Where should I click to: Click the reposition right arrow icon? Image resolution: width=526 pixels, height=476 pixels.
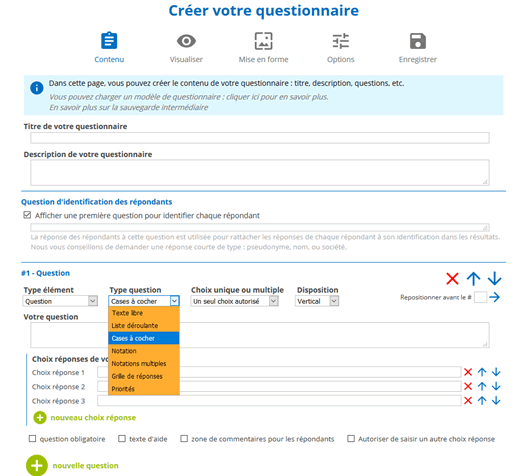[x=494, y=297]
